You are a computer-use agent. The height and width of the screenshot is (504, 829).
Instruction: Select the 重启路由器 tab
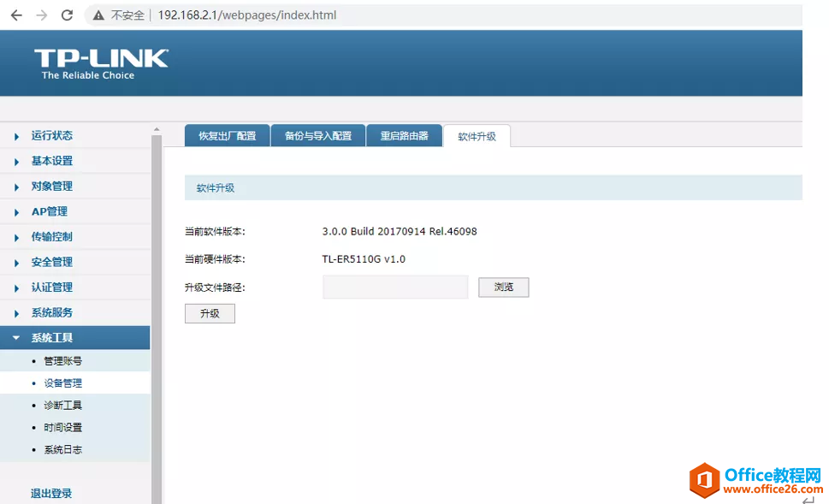click(404, 136)
